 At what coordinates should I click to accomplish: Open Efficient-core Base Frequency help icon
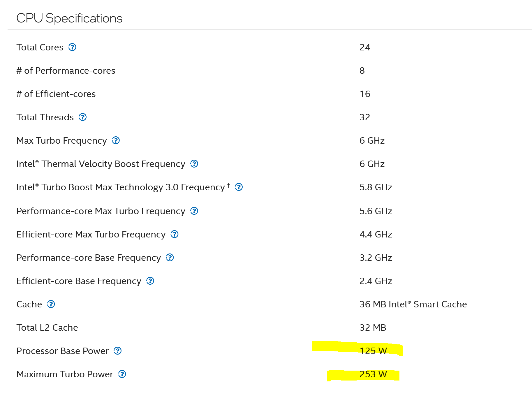point(150,281)
